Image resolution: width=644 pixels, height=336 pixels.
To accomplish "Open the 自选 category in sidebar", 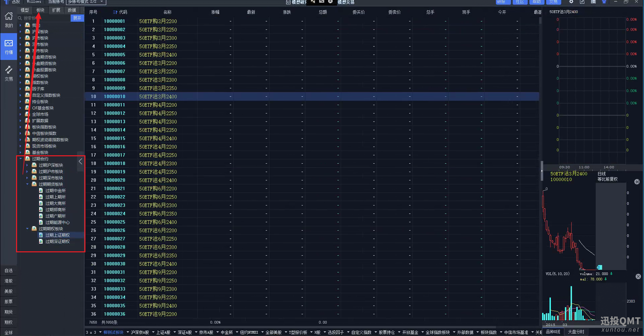I will 9,270.
